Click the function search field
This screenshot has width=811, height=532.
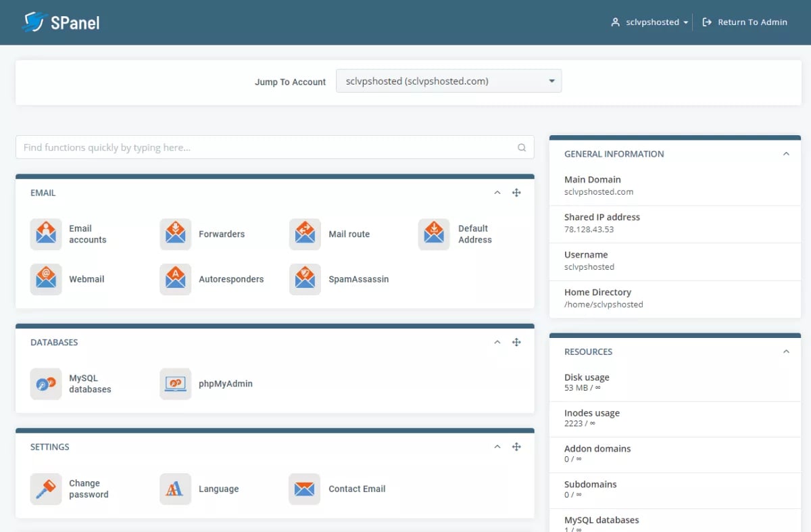[270, 147]
